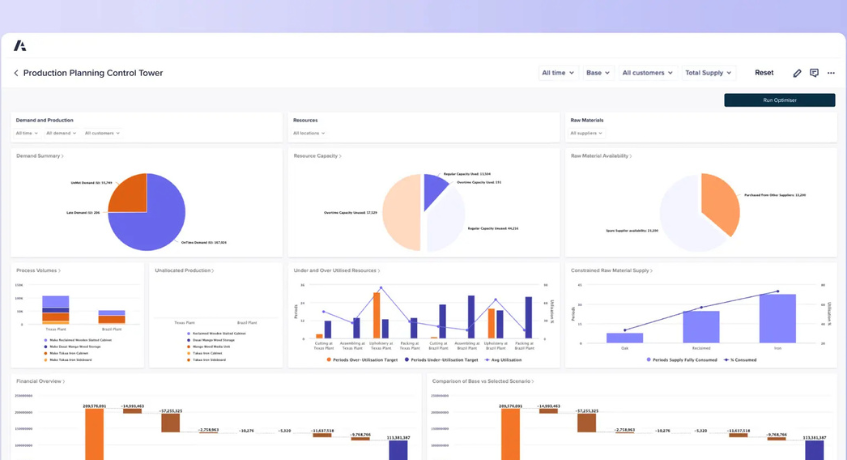This screenshot has width=847, height=460.
Task: Open the Resource Capacity card title
Action: coord(316,156)
